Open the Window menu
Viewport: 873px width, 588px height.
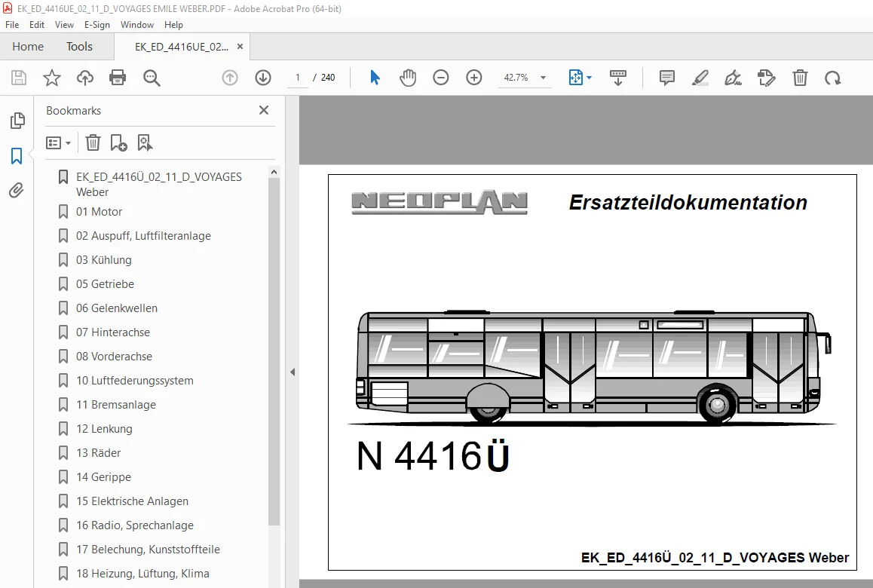point(137,24)
